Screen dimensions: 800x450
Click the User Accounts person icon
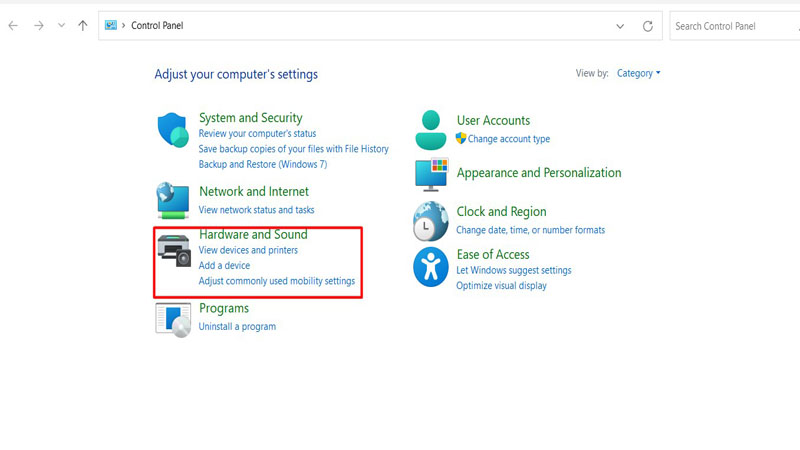431,130
